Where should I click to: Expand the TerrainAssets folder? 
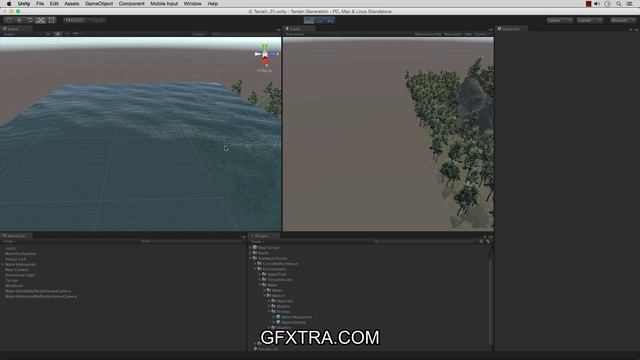click(x=260, y=280)
